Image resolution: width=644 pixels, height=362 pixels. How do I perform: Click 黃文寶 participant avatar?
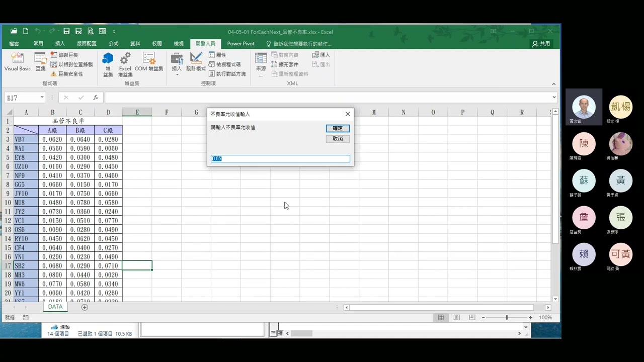(584, 107)
